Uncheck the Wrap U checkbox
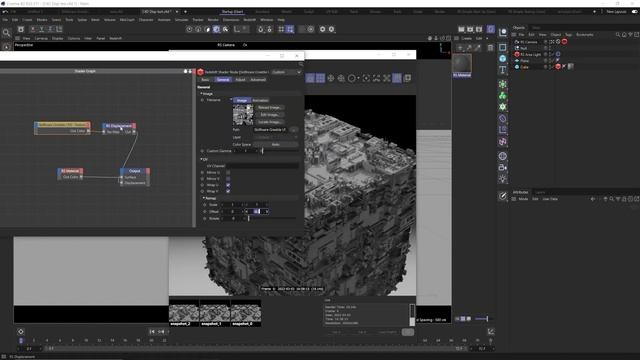 click(228, 185)
